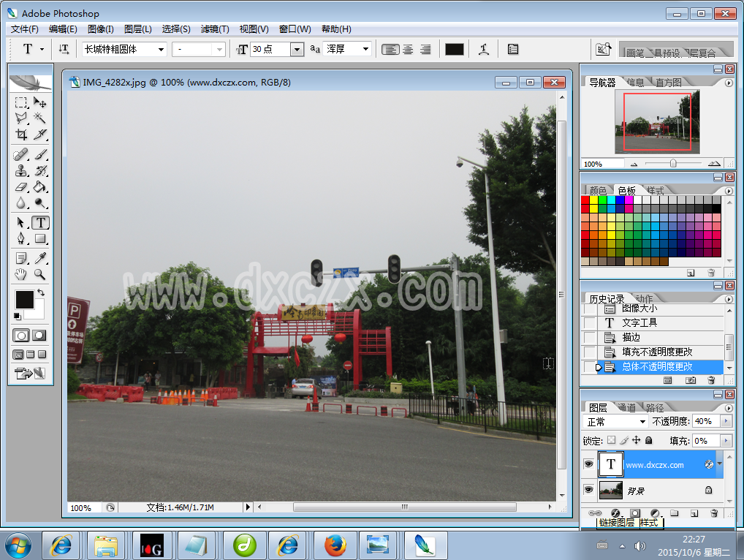Select the Zoom magnifier tool

pyautogui.click(x=40, y=275)
